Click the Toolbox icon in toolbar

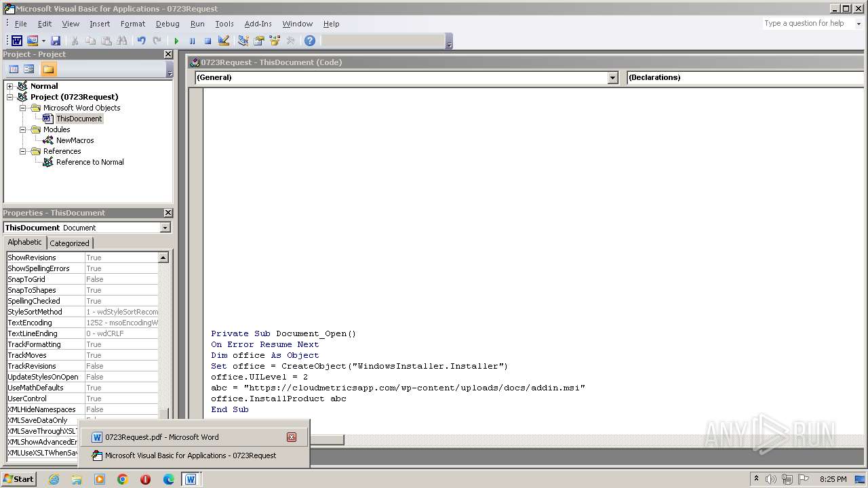point(291,41)
